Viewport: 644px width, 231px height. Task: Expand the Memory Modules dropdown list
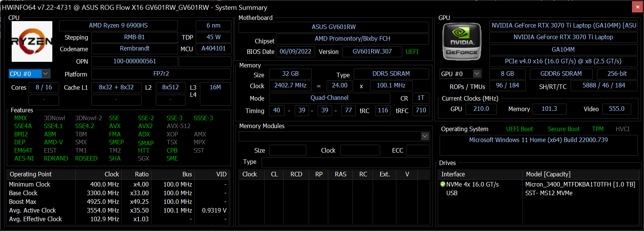(425, 136)
